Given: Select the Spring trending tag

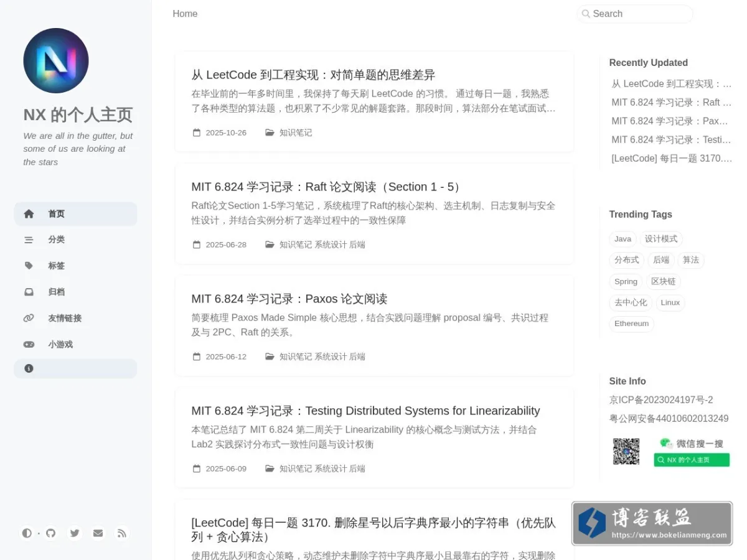Looking at the screenshot, I should (x=626, y=281).
